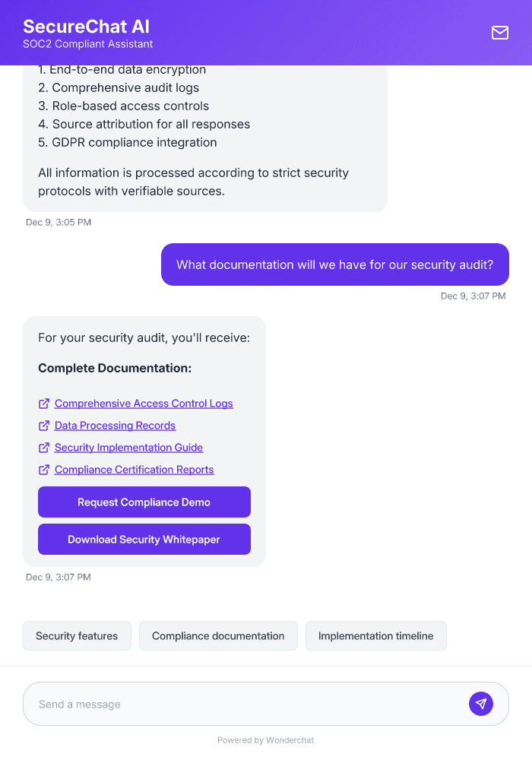Select the Implementation timeline suggestion chip
The height and width of the screenshot is (760, 532).
coord(375,635)
